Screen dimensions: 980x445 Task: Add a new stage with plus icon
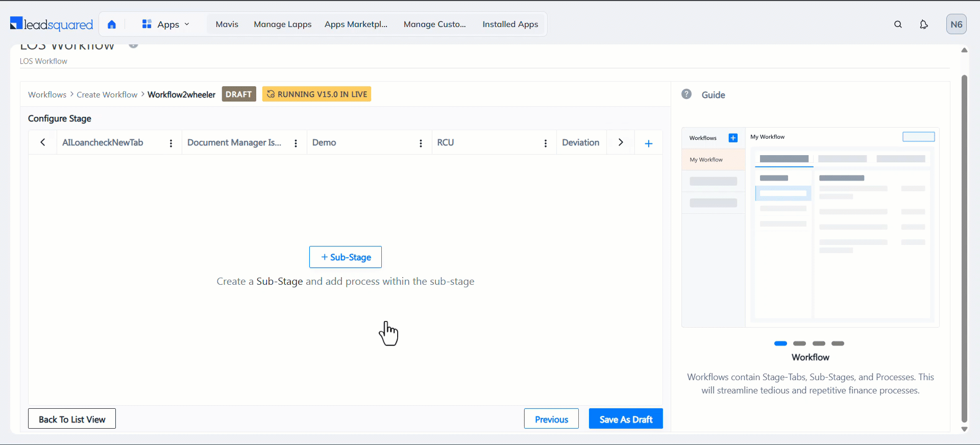point(648,143)
